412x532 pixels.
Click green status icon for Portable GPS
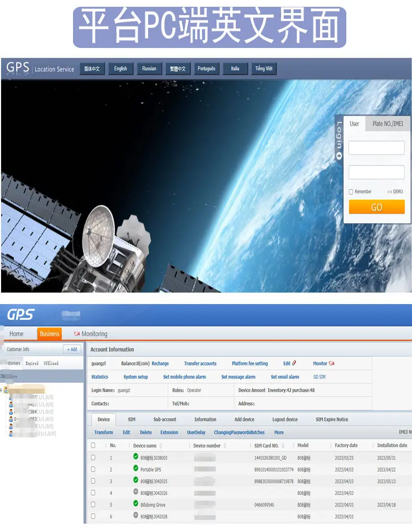pos(136,468)
